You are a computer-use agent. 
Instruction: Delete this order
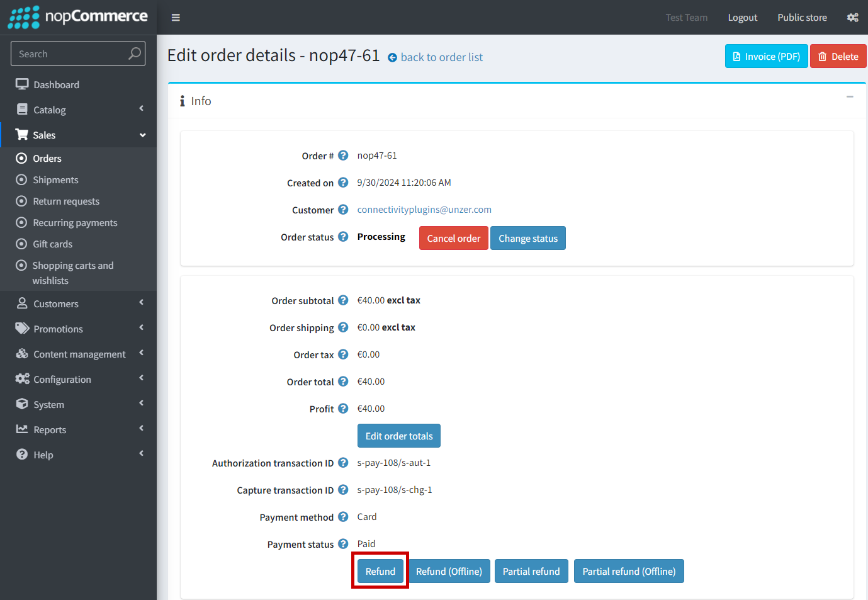pyautogui.click(x=838, y=56)
